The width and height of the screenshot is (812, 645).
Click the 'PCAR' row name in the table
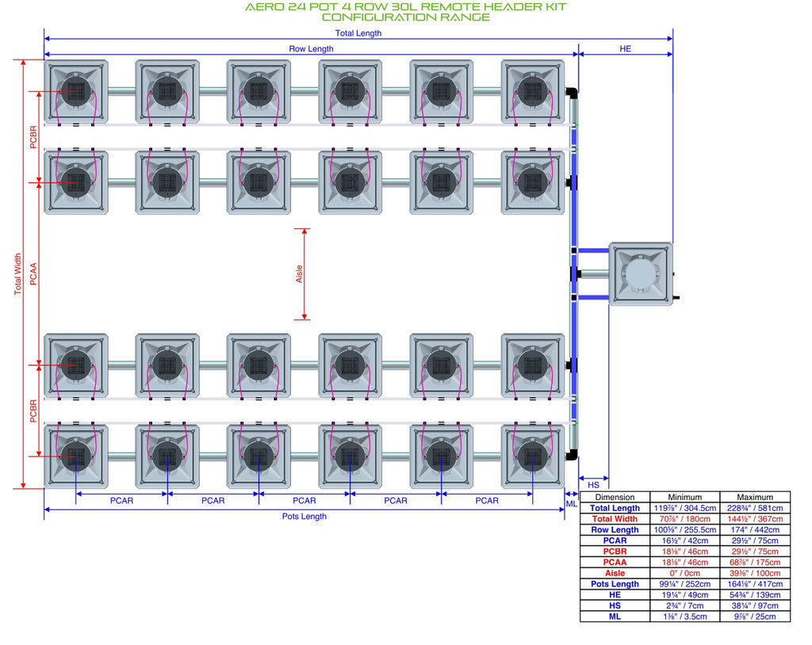pos(615,540)
